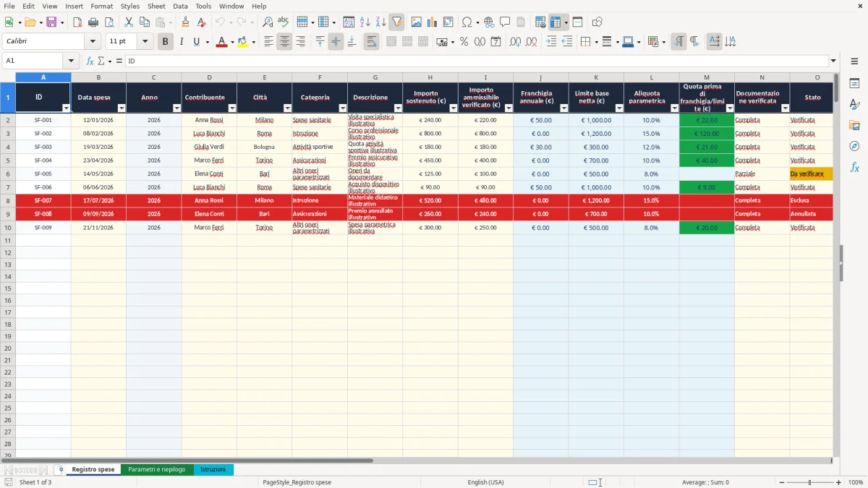The height and width of the screenshot is (488, 868).
Task: Cut the selection with scissors icon
Action: click(x=129, y=22)
